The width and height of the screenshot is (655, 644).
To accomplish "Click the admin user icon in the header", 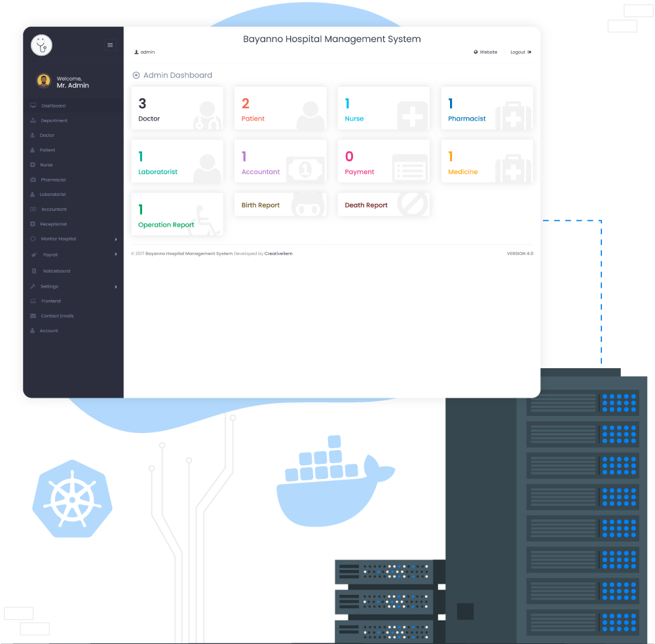I will [137, 52].
